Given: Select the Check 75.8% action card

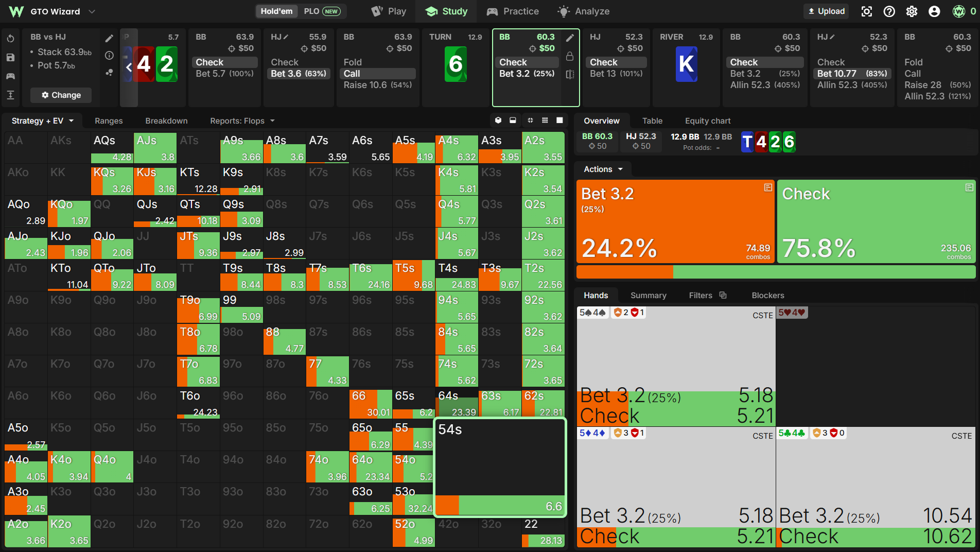Looking at the screenshot, I should tap(877, 221).
